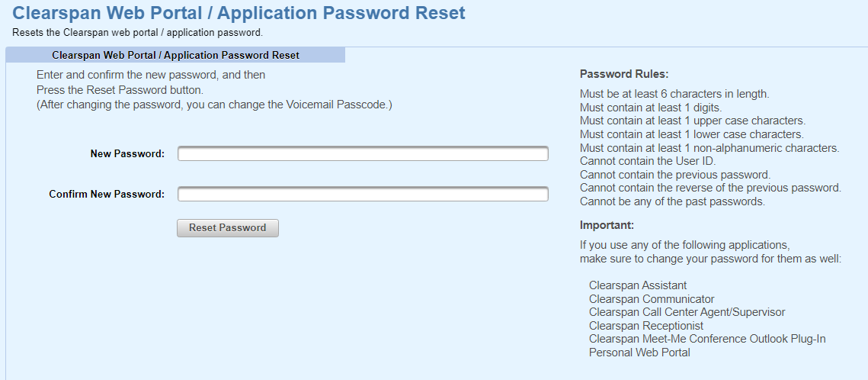This screenshot has height=380, width=868.
Task: Click the "Cannot contain the User ID" rule
Action: [x=648, y=161]
